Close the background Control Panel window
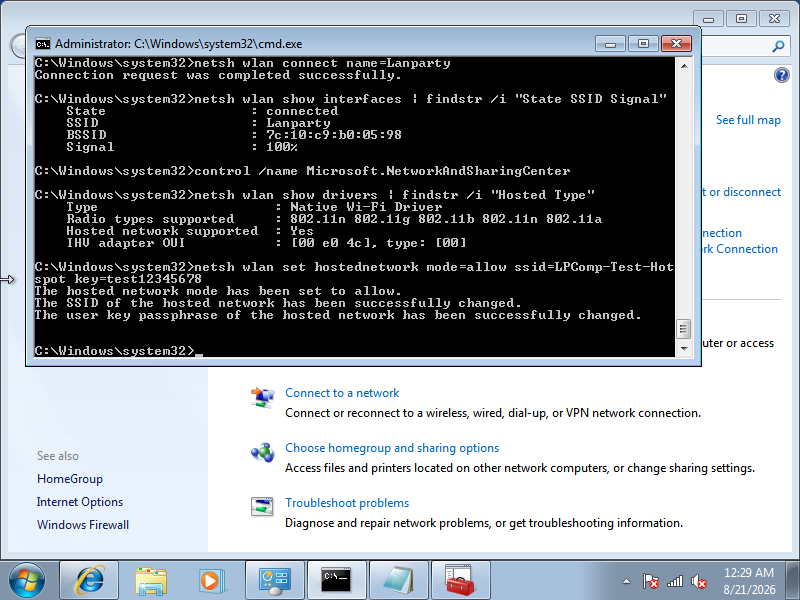The image size is (800, 600). tap(774, 19)
